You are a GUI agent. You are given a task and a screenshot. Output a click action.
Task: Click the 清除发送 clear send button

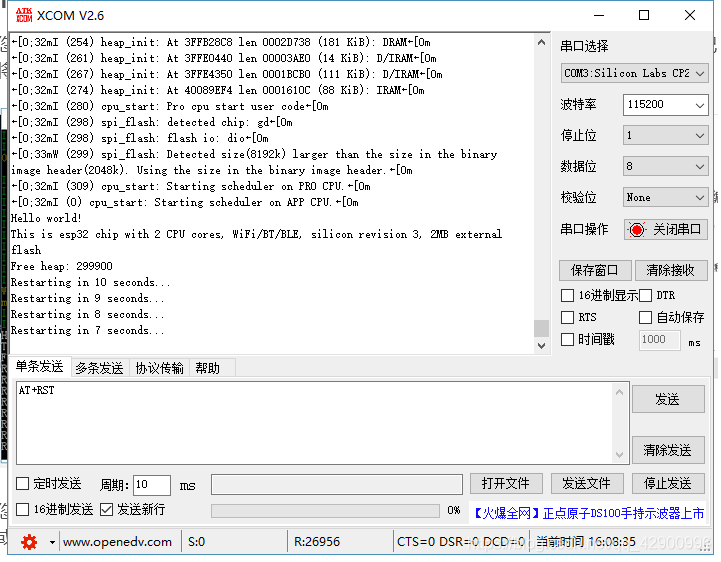[668, 450]
